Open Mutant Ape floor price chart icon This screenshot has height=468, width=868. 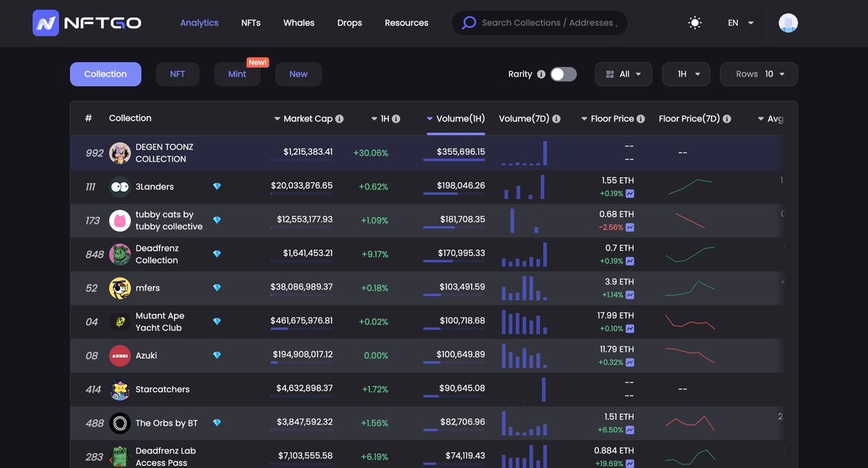click(630, 328)
